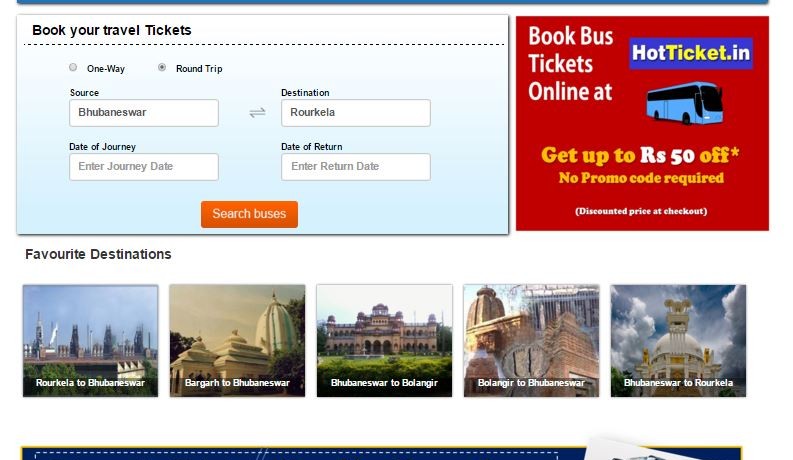Click the One-Way label text
The width and height of the screenshot is (793, 460).
(106, 69)
